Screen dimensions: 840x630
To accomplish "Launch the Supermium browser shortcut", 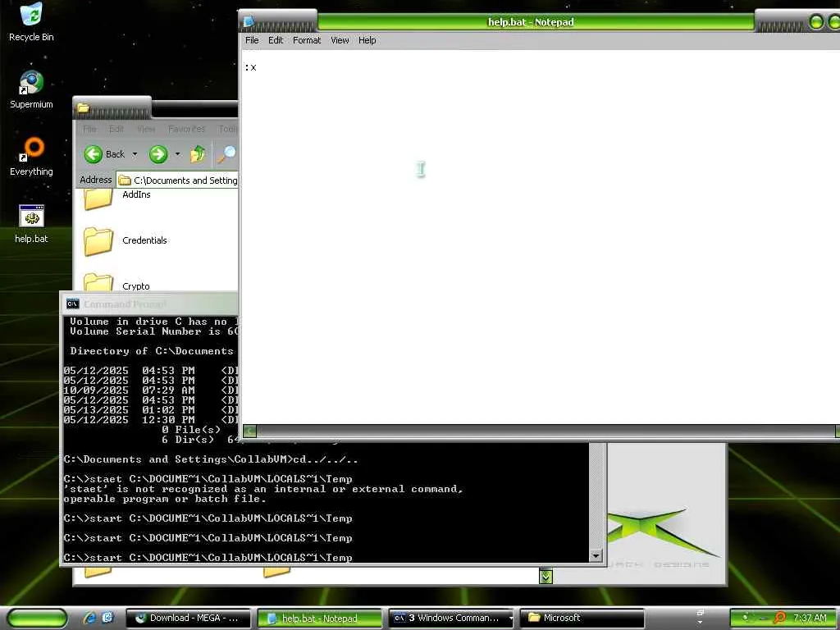I will pos(31,89).
